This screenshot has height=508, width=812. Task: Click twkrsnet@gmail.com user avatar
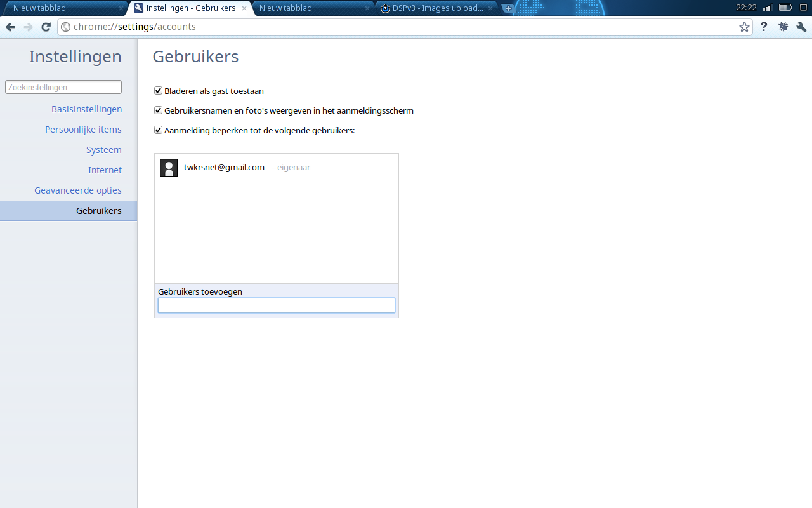pos(169,168)
